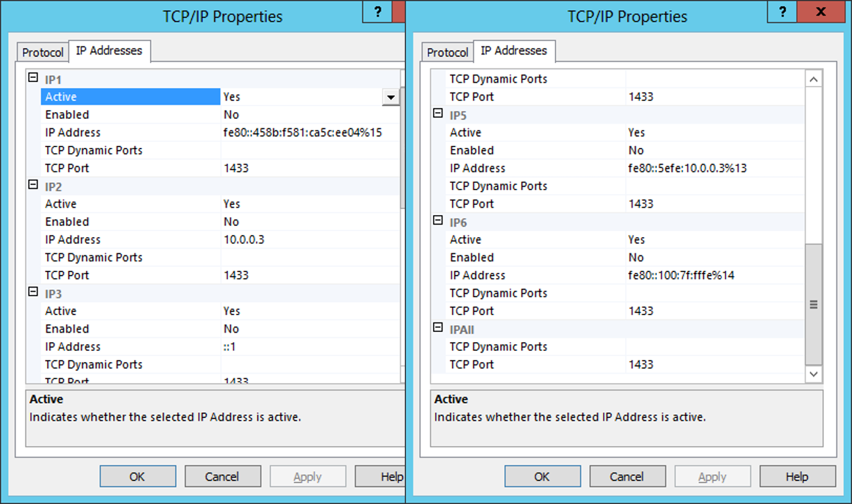Collapse the IP1 section
This screenshot has width=852, height=504.
click(x=32, y=78)
